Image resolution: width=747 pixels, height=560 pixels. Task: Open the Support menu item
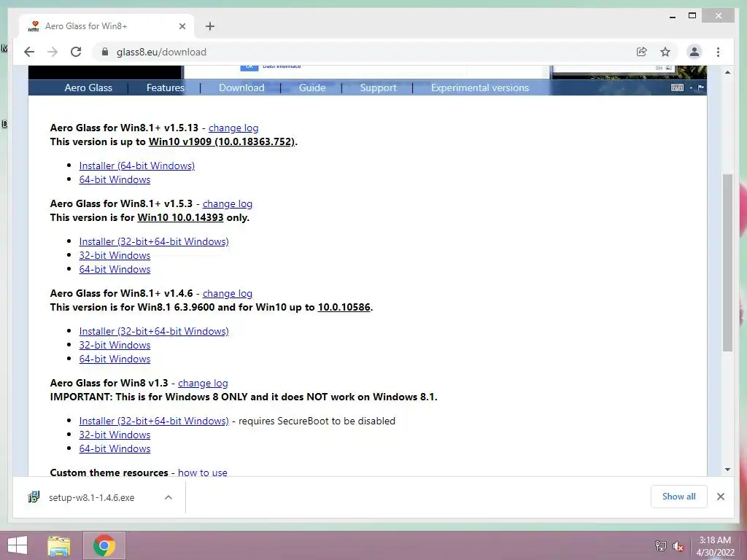pos(379,87)
